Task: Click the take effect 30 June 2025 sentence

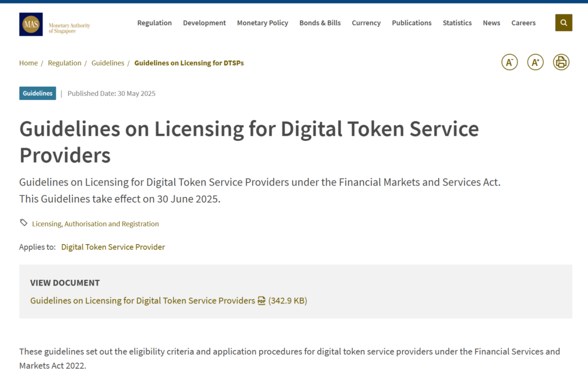Action: pos(119,199)
